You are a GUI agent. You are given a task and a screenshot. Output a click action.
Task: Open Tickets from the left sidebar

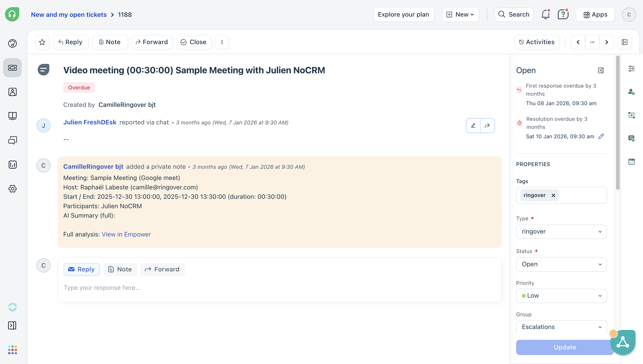click(12, 68)
